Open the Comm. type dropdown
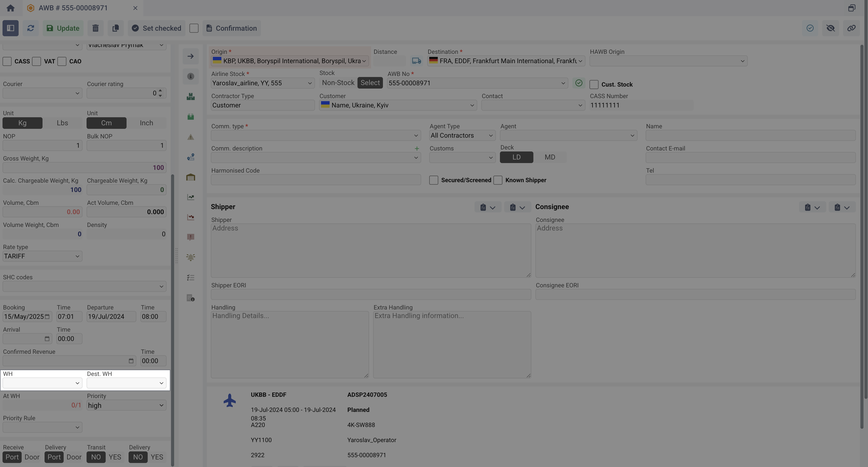The width and height of the screenshot is (868, 467). pos(316,135)
